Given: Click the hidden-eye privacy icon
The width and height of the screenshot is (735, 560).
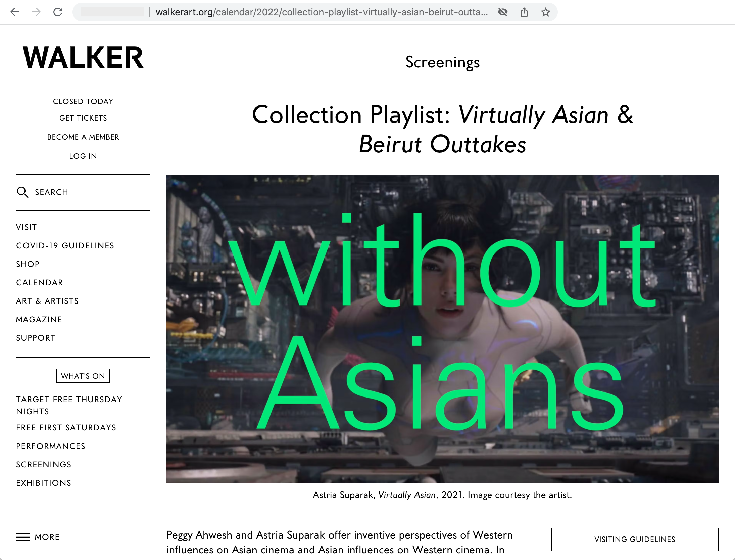Looking at the screenshot, I should (502, 12).
